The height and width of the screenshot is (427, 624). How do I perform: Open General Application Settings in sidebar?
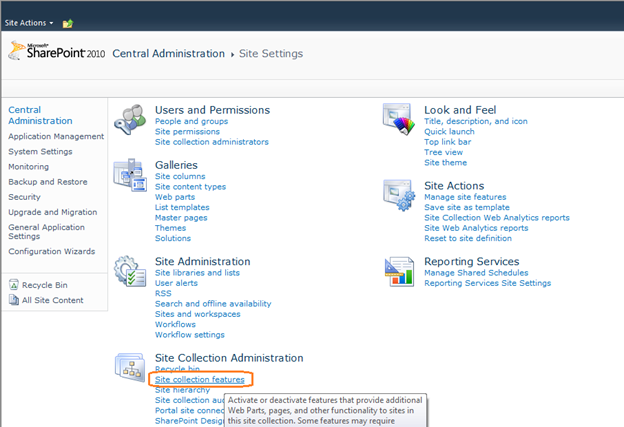(47, 232)
